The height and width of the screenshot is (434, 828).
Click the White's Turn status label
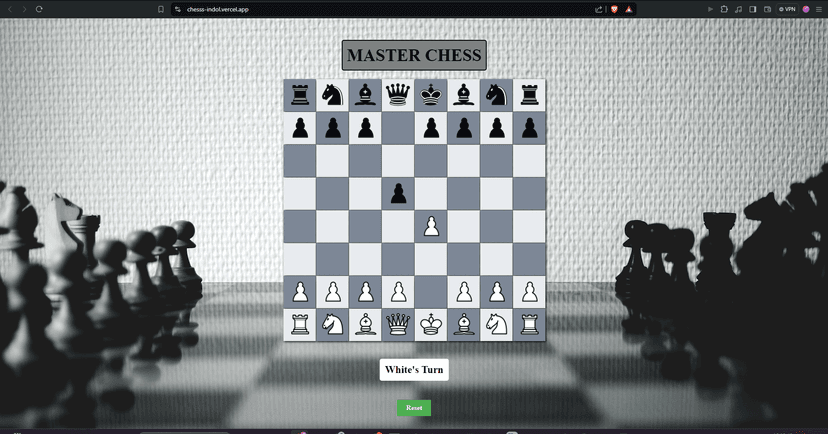click(414, 370)
